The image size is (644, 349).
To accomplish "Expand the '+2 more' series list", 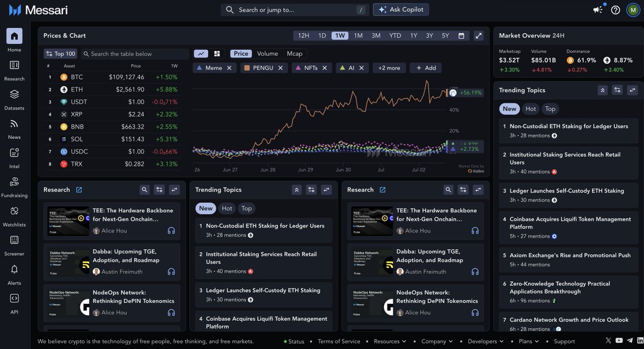I will pos(389,68).
